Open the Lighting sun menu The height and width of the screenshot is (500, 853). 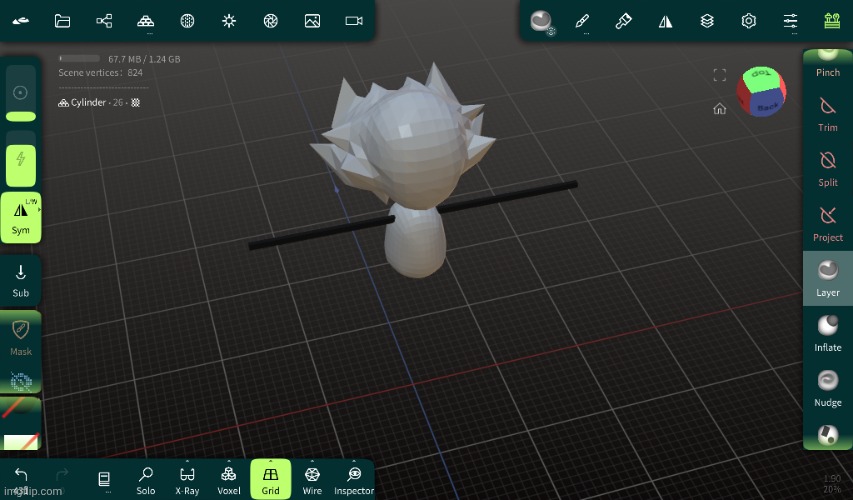[x=229, y=21]
